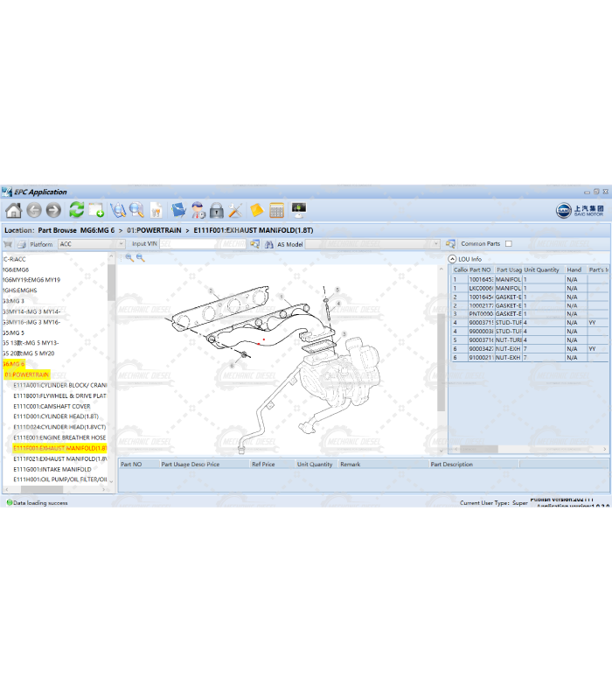
Task: Collapse the LOU Info panel
Action: (453, 259)
